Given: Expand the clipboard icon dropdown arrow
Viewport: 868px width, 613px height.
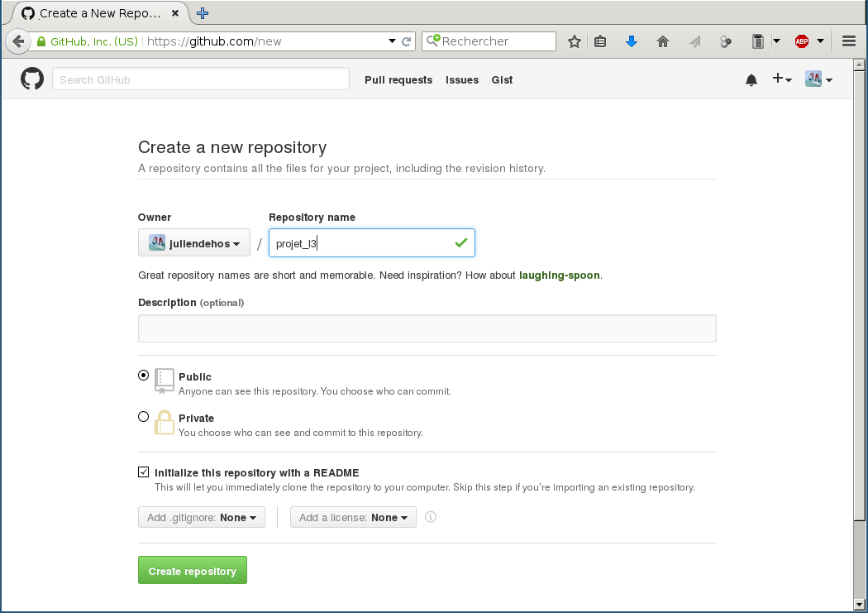Looking at the screenshot, I should 777,41.
